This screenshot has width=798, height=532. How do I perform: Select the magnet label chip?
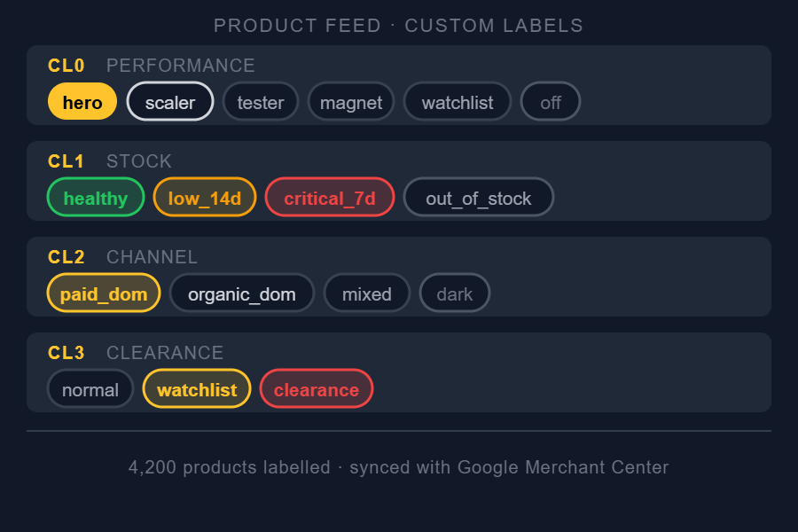pos(351,102)
